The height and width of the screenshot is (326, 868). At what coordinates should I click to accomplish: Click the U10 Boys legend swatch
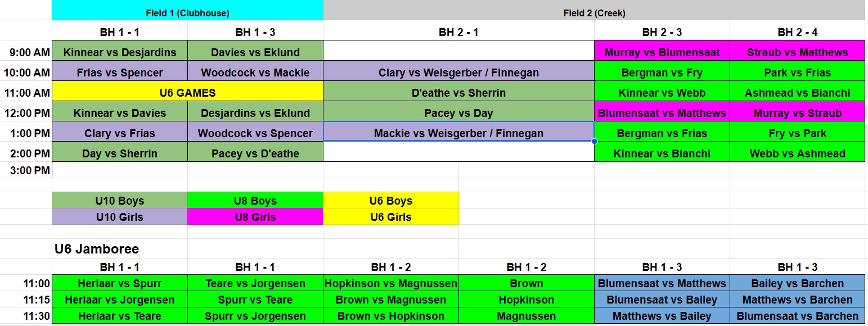[120, 201]
